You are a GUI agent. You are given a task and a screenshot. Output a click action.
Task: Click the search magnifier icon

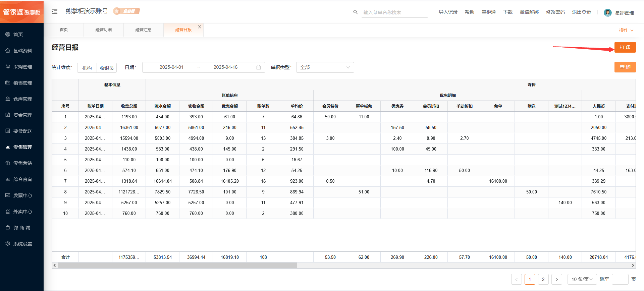(355, 12)
